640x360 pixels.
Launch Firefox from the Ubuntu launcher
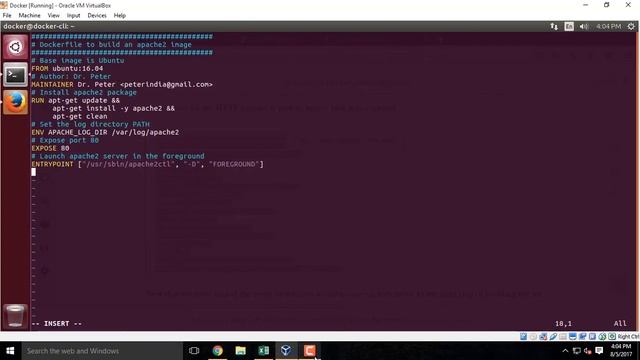15,102
